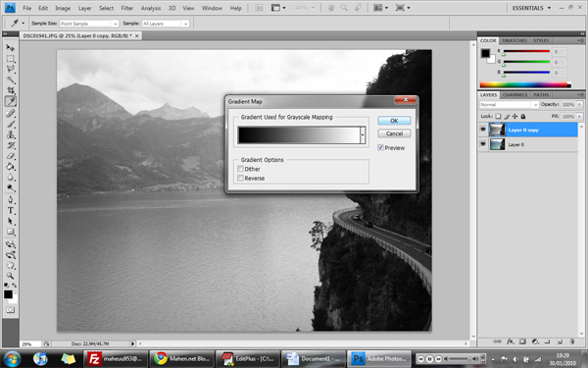Toggle lock position
Viewport: 588px width, 368px height.
pyautogui.click(x=514, y=117)
